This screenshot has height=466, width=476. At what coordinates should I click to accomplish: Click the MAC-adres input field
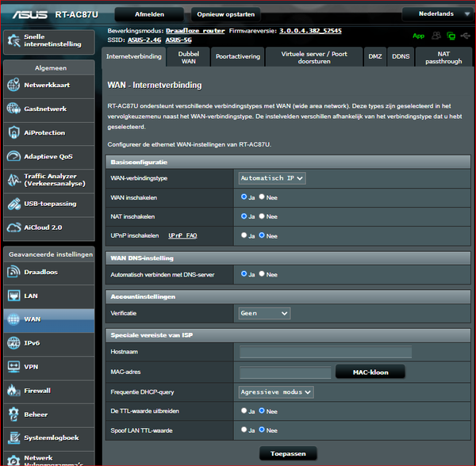[x=285, y=372]
